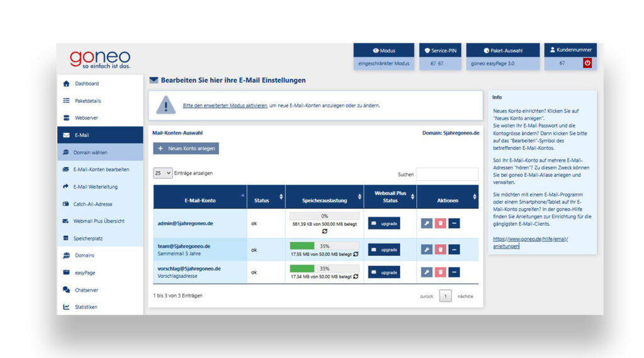Click the Aktionen column sort arrows
Image resolution: width=644 pixels, height=358 pixels.
click(474, 197)
